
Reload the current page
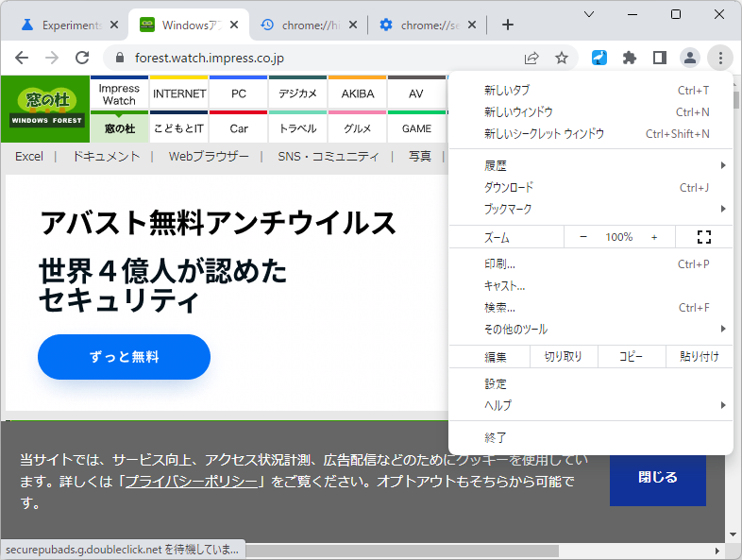(x=82, y=58)
